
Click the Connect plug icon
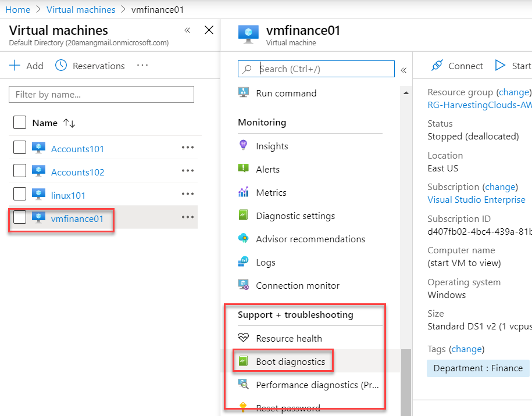coord(437,65)
